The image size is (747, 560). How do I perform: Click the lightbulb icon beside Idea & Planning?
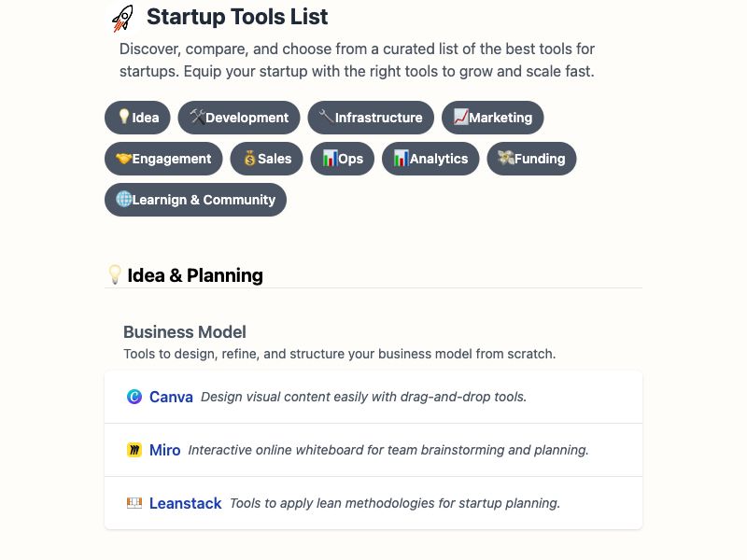click(115, 275)
